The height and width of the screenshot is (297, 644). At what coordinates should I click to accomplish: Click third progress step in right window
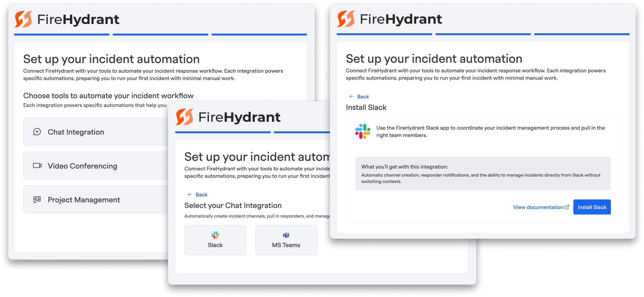(x=582, y=34)
